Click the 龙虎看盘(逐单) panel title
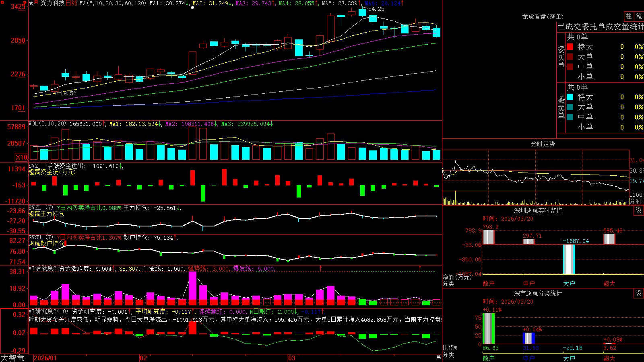 (x=543, y=16)
